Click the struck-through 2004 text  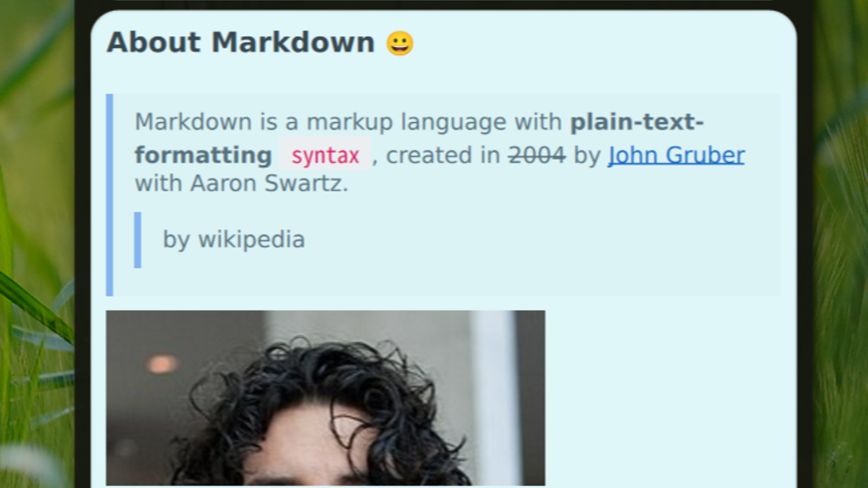(x=537, y=155)
